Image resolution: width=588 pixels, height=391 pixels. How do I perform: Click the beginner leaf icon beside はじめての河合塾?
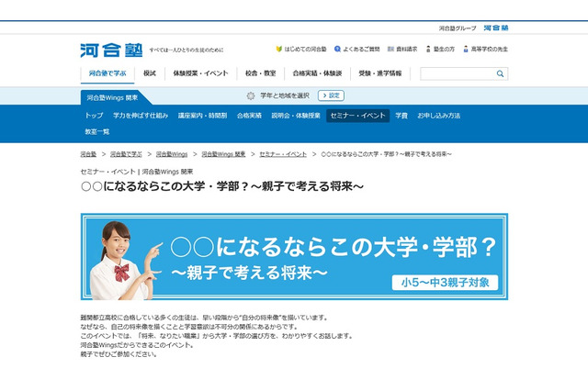[278, 49]
